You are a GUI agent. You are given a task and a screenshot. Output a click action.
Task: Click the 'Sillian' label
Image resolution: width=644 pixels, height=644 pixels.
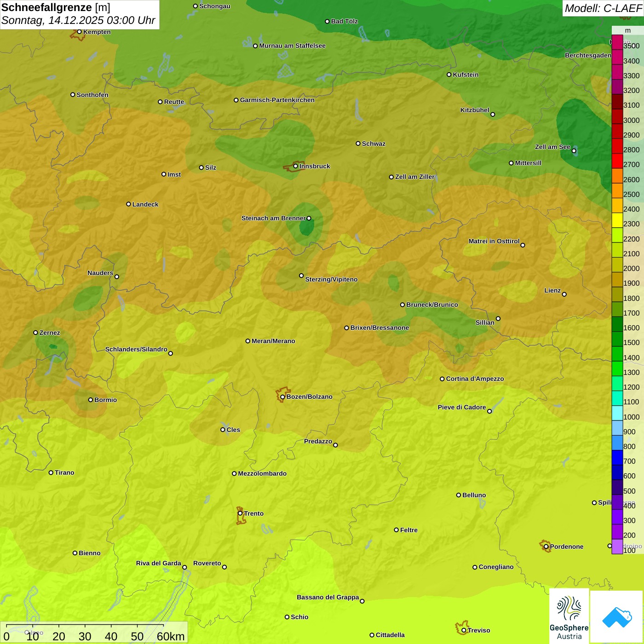[x=485, y=322]
